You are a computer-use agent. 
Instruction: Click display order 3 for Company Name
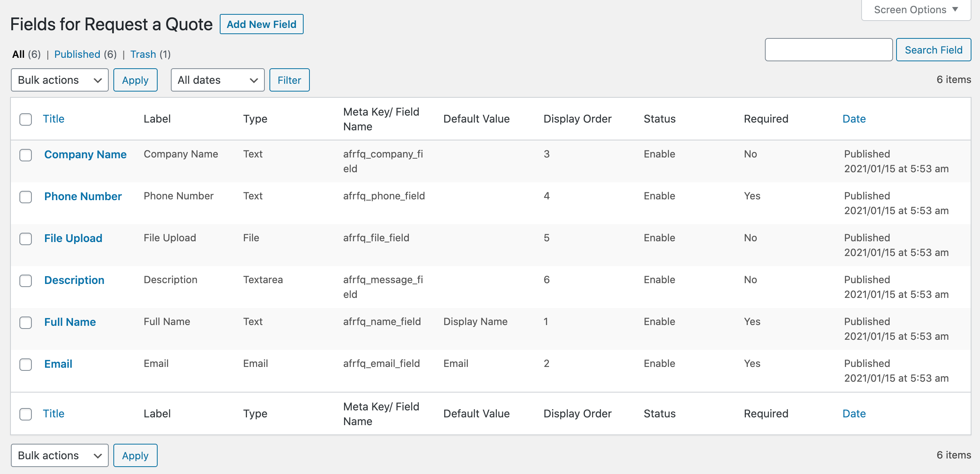tap(547, 154)
